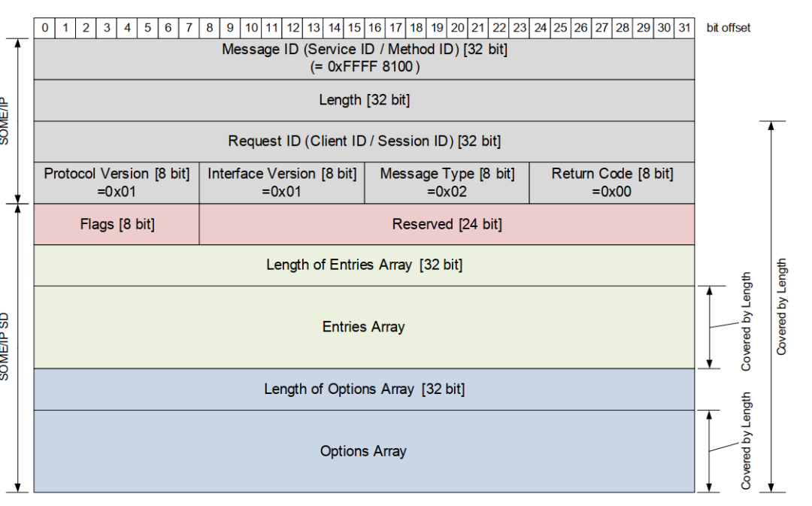Click the Message ID field box
812x506 pixels.
[x=364, y=59]
